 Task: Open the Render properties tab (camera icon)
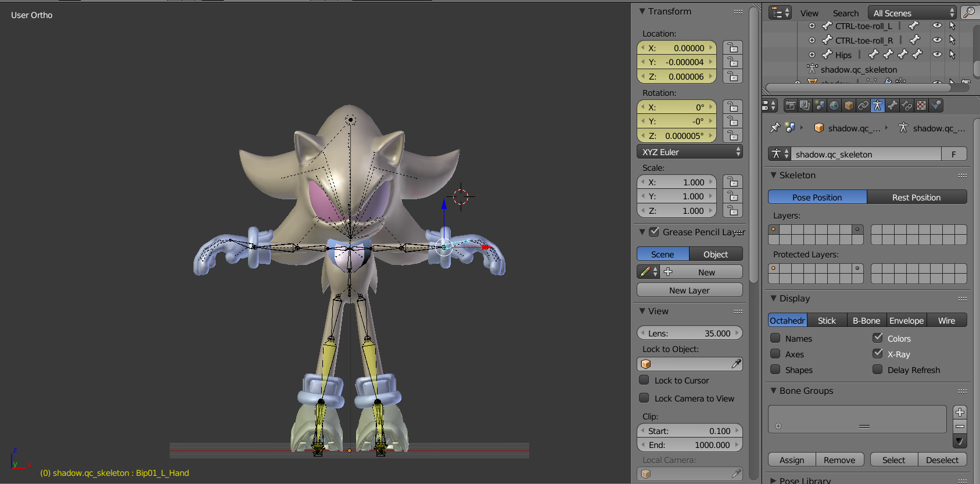[x=791, y=106]
